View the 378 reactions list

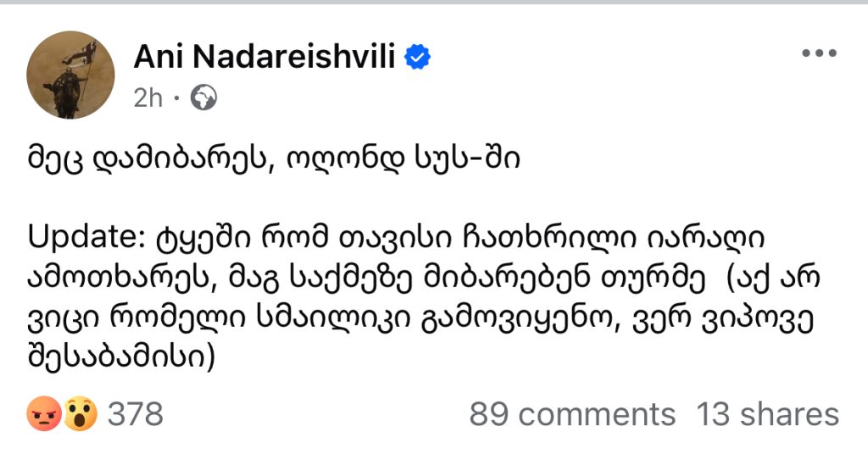136,414
